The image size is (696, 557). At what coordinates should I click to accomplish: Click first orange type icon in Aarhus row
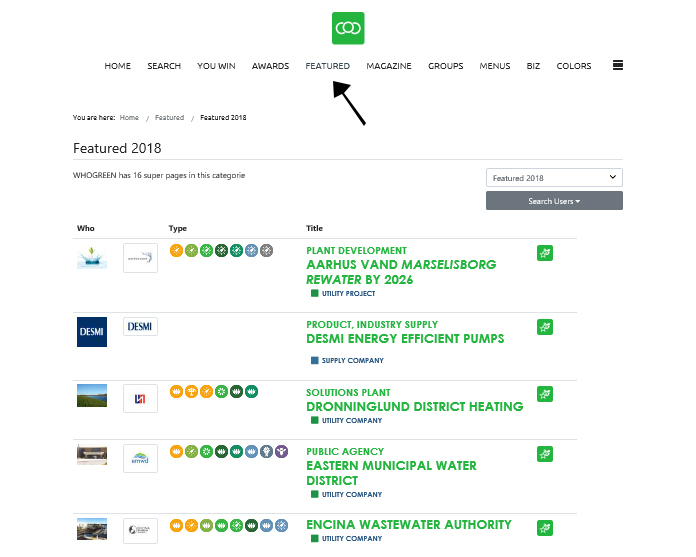coord(176,251)
